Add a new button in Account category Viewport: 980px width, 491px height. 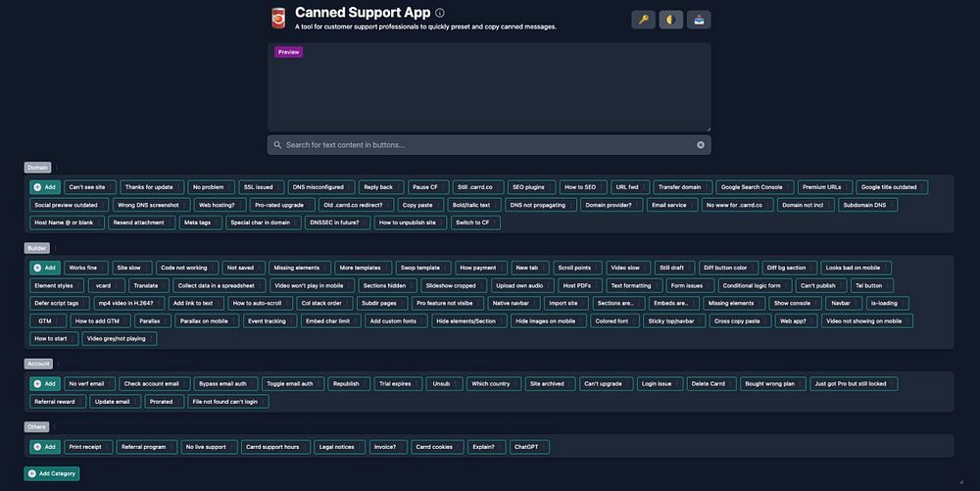[45, 383]
